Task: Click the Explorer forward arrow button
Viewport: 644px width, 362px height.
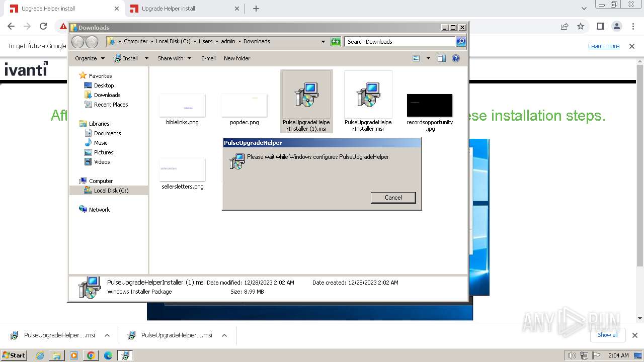Action: click(92, 42)
